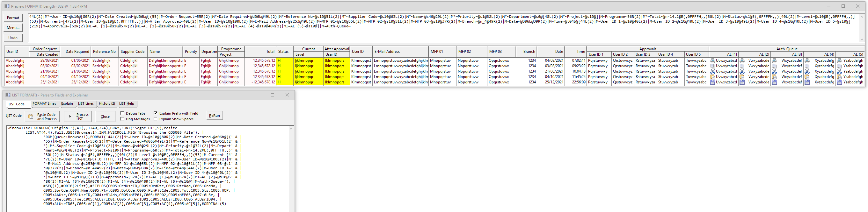Open the Menu... button options

[13, 28]
